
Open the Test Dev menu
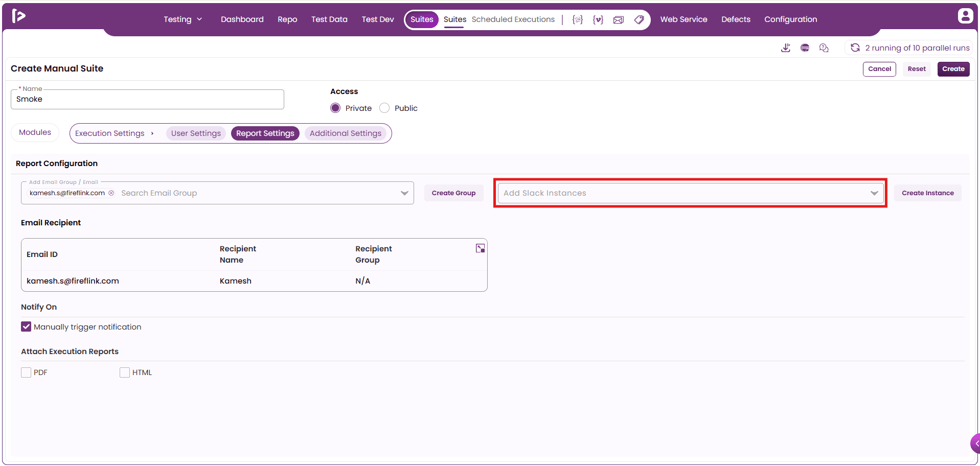coord(378,19)
